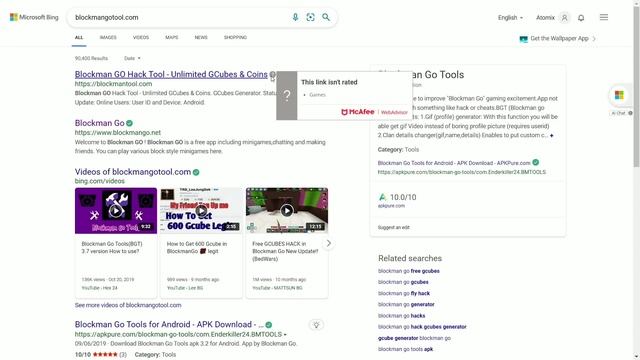Switch to the IMAGES tab
The width and height of the screenshot is (640, 360).
click(x=108, y=38)
